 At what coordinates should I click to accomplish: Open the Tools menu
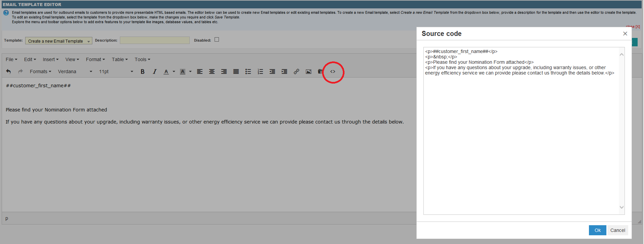point(142,59)
